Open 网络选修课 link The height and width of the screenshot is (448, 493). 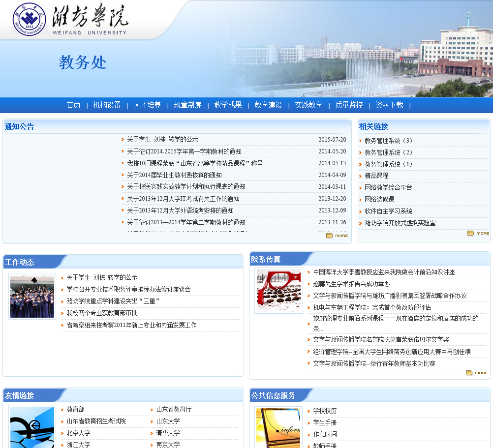(x=379, y=199)
